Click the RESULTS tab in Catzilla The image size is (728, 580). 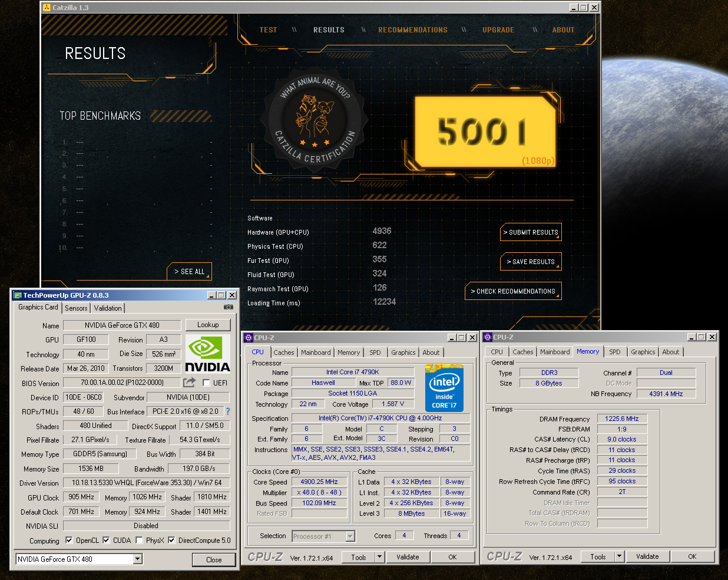pyautogui.click(x=329, y=30)
